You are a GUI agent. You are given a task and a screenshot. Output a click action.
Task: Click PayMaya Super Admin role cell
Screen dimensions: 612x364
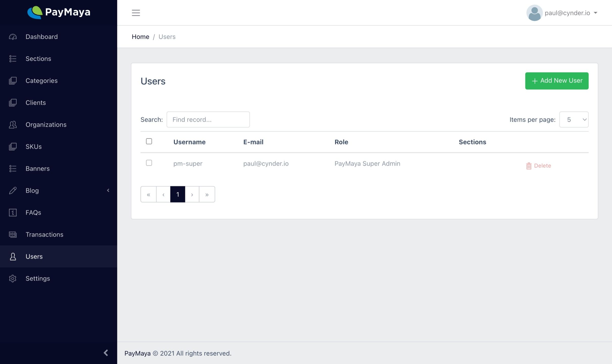pos(367,164)
